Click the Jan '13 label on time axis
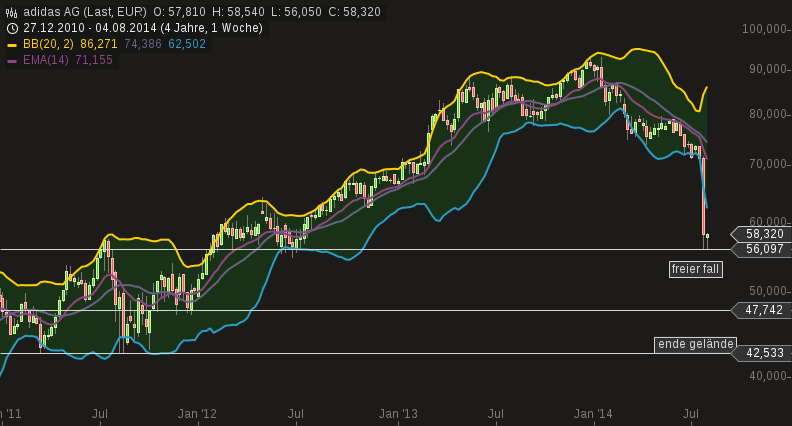Screen dimensions: 792x426 click(x=398, y=413)
